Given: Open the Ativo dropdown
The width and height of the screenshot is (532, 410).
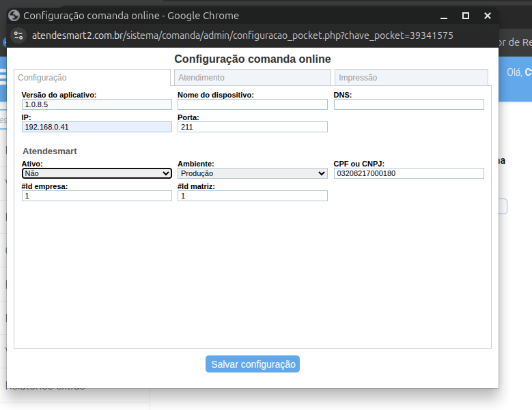Looking at the screenshot, I should 97,173.
